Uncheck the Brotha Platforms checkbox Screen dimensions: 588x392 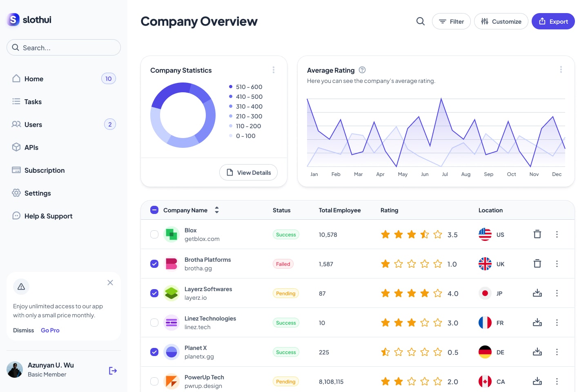click(154, 264)
